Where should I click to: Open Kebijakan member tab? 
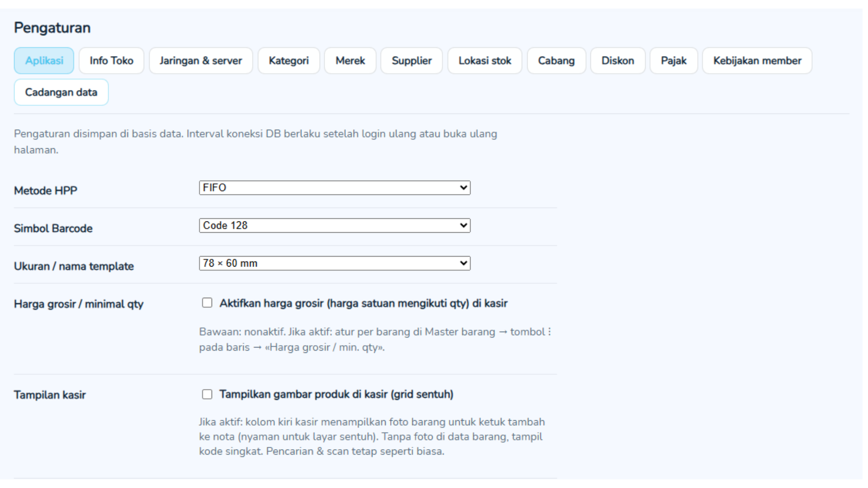[x=757, y=61]
